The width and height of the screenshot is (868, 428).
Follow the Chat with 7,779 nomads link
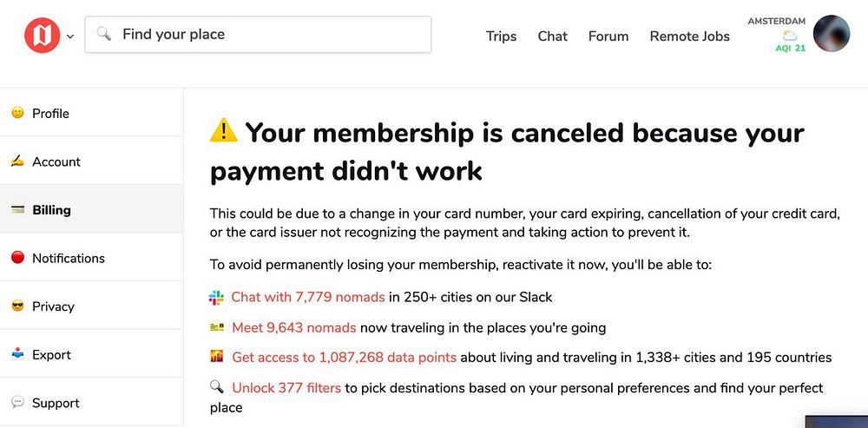tap(307, 297)
